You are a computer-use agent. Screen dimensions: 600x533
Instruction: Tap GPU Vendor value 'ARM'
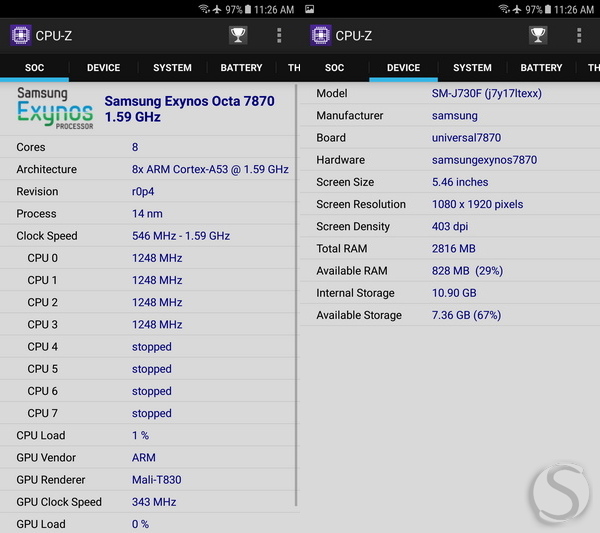tap(143, 458)
